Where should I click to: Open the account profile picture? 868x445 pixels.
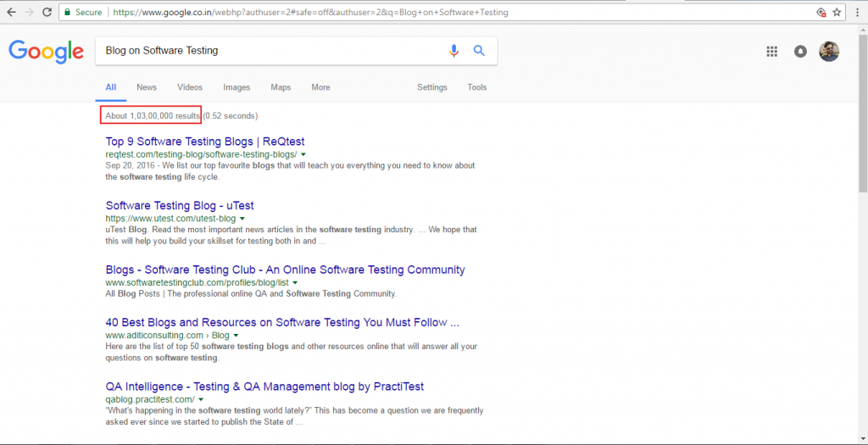tap(829, 52)
